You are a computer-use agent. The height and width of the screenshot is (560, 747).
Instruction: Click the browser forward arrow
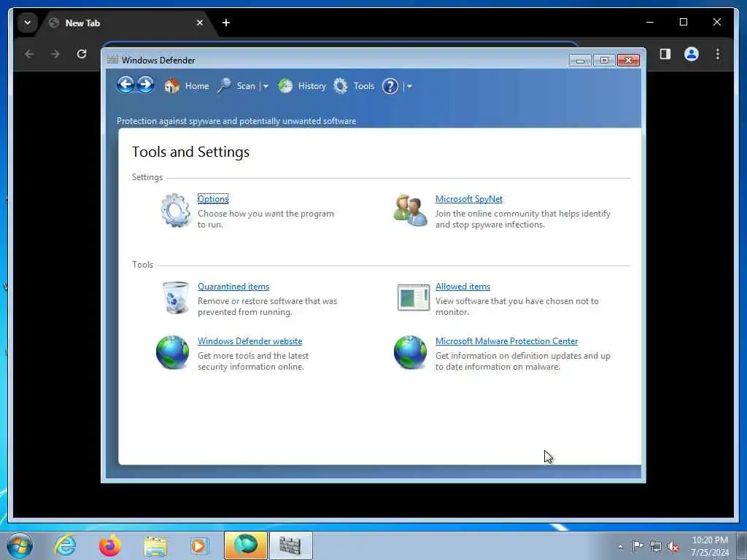click(x=55, y=54)
